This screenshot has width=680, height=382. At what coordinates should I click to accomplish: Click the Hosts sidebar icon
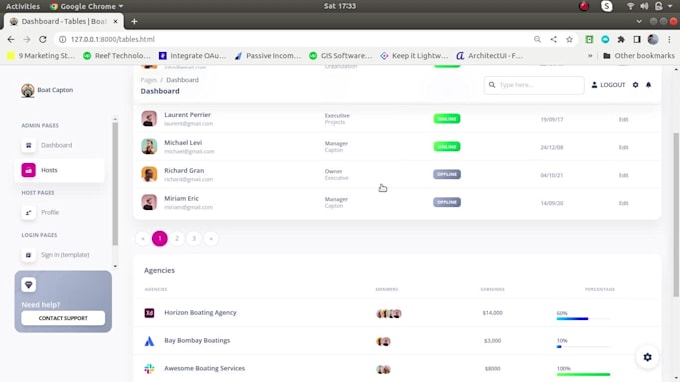click(x=29, y=170)
